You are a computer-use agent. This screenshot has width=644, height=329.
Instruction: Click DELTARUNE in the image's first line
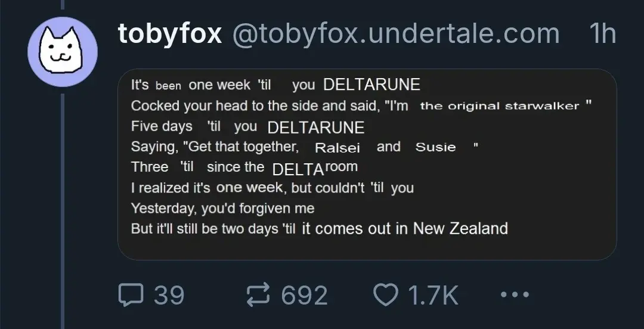point(371,85)
